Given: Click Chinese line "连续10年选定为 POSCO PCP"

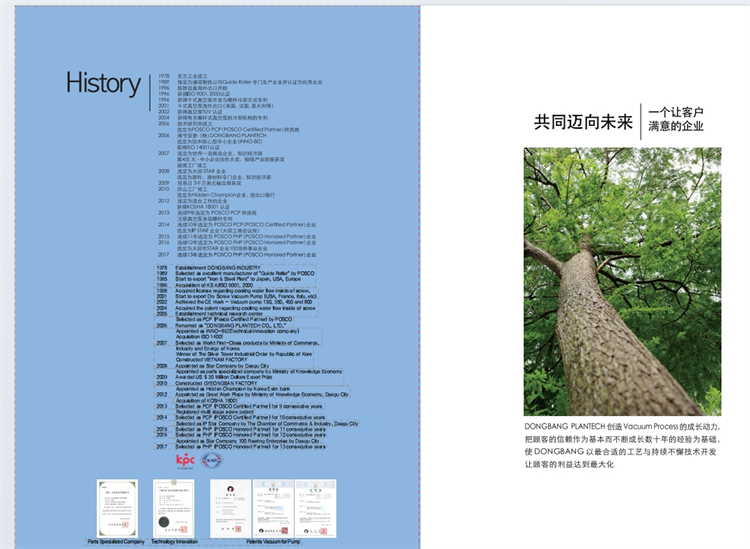Looking at the screenshot, I should click(x=247, y=225).
